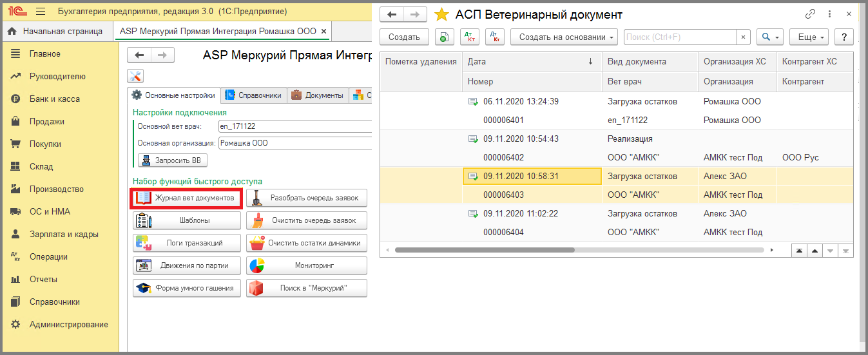868x355 pixels.
Task: Click red ДтКт postings icon
Action: [495, 37]
